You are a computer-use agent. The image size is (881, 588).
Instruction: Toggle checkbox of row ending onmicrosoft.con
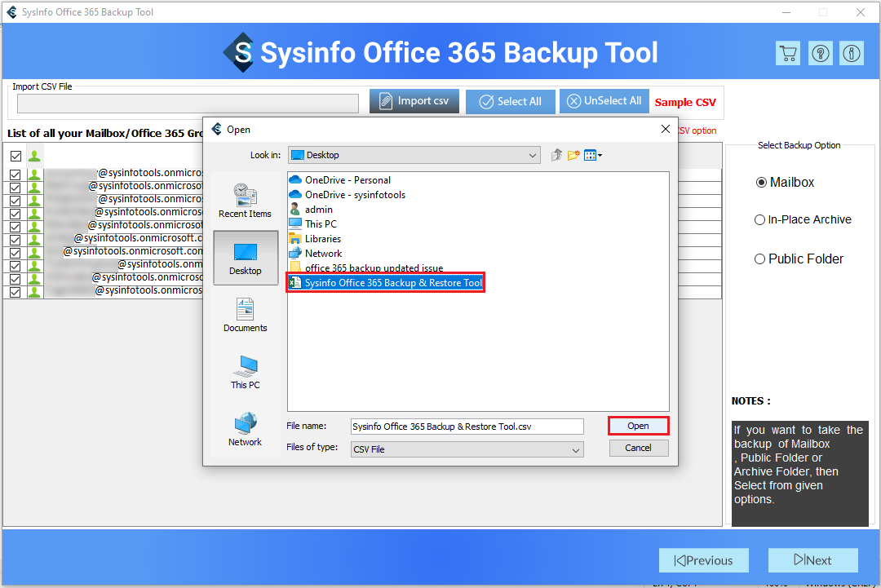click(x=15, y=253)
